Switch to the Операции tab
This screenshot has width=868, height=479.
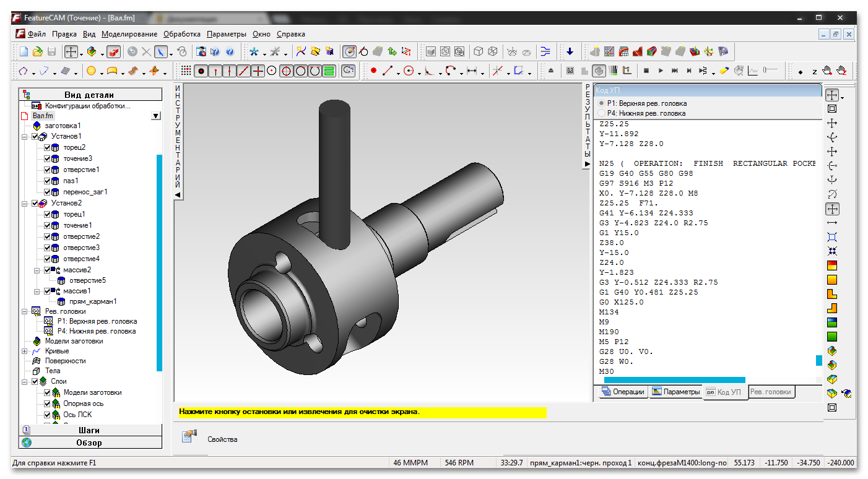tap(623, 392)
